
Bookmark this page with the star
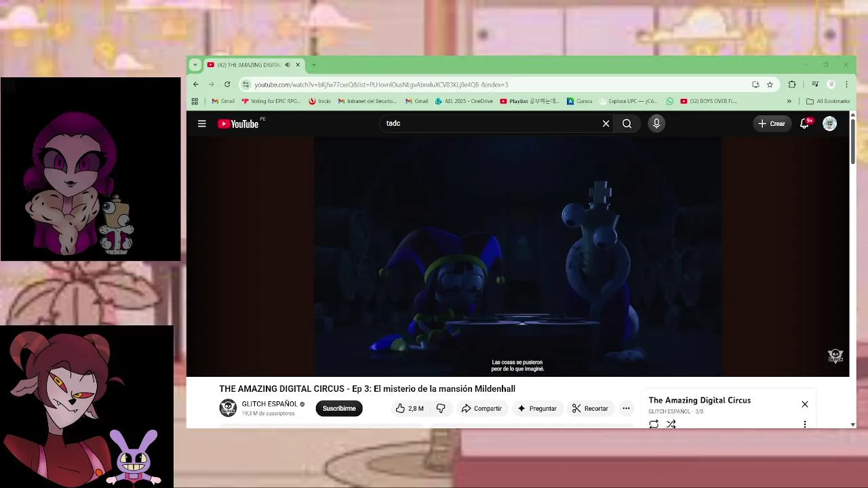[770, 84]
